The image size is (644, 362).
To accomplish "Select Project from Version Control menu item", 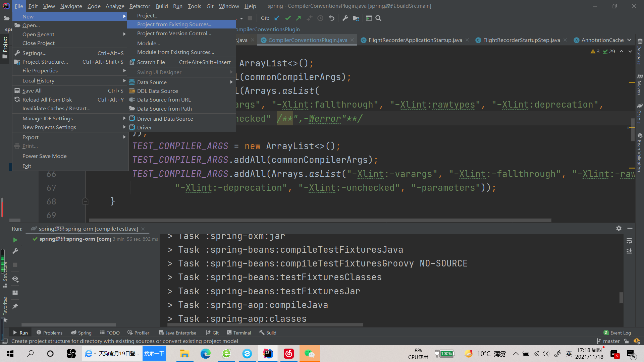I will point(174,33).
